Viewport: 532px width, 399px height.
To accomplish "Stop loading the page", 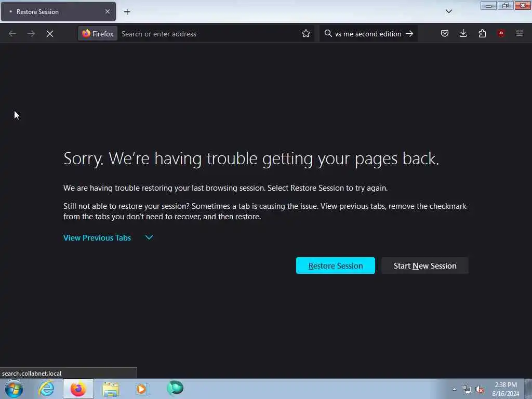I will click(x=50, y=34).
